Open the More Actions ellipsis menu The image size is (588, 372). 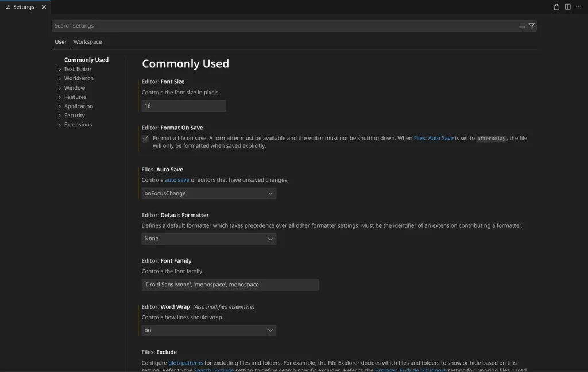coord(579,7)
